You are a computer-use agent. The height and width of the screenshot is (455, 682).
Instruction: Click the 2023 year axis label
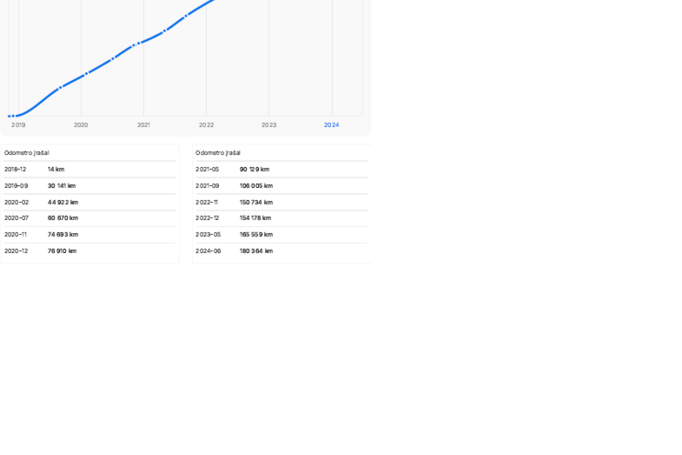pyautogui.click(x=269, y=125)
